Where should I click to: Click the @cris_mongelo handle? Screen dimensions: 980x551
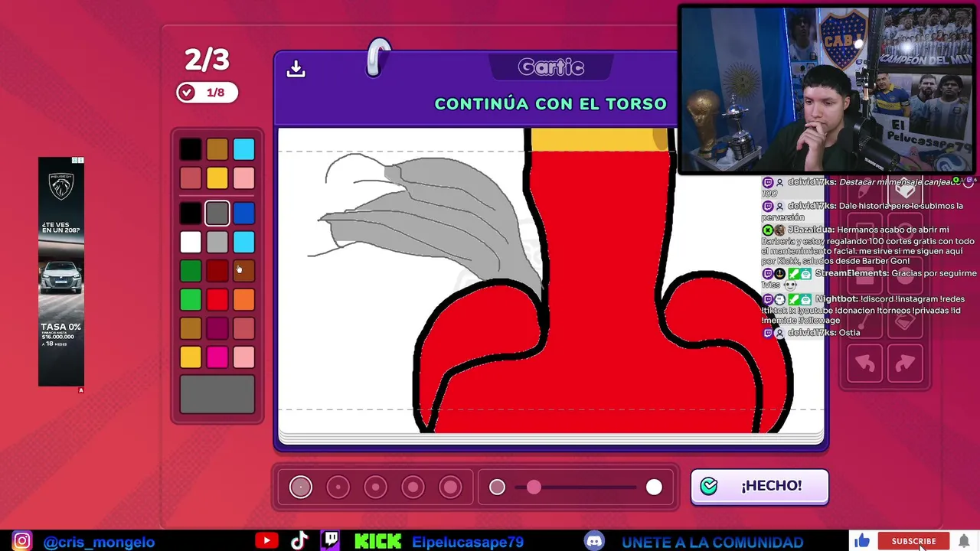[100, 542]
